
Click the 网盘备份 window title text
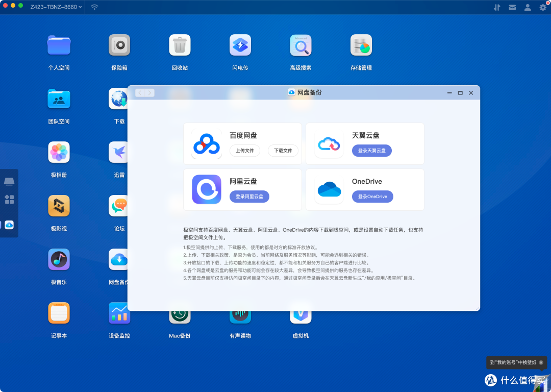pos(310,92)
